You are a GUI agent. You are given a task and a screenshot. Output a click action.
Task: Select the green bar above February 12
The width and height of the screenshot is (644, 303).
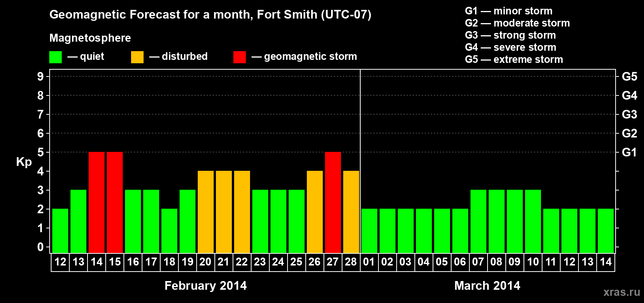60,231
